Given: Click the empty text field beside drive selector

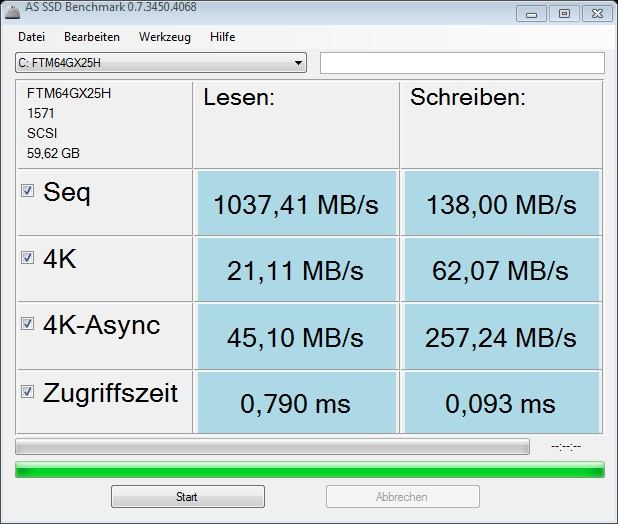Looking at the screenshot, I should click(462, 63).
